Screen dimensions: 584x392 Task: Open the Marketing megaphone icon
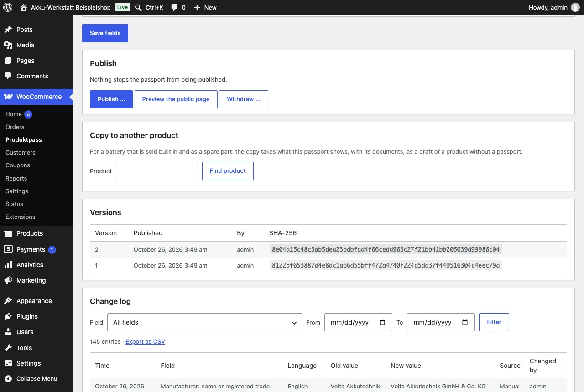coord(8,280)
